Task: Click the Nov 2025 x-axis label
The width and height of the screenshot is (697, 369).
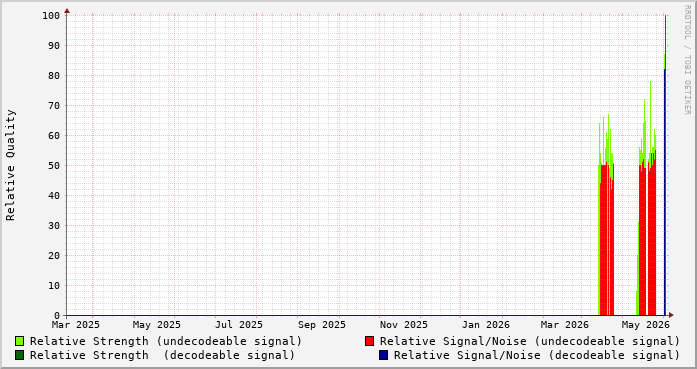Action: tap(404, 325)
